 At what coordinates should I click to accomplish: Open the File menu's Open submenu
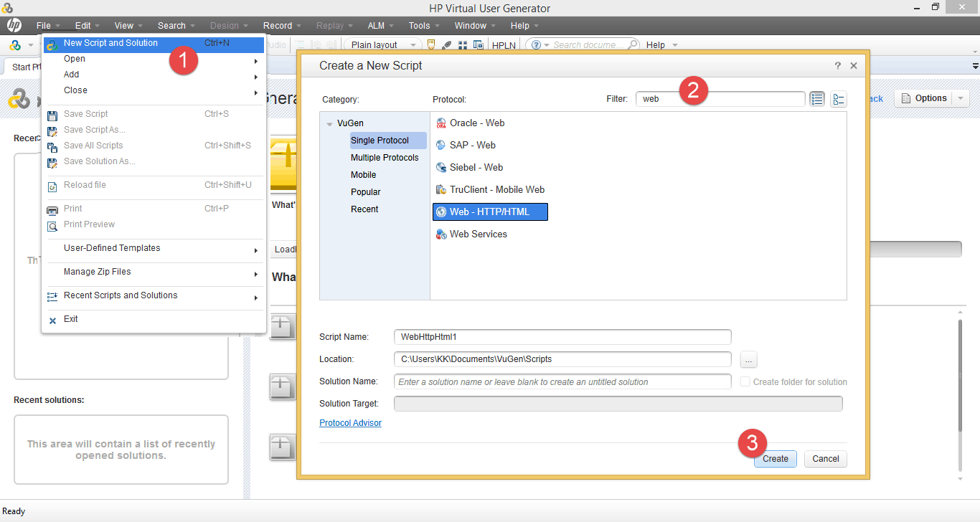pyautogui.click(x=154, y=60)
